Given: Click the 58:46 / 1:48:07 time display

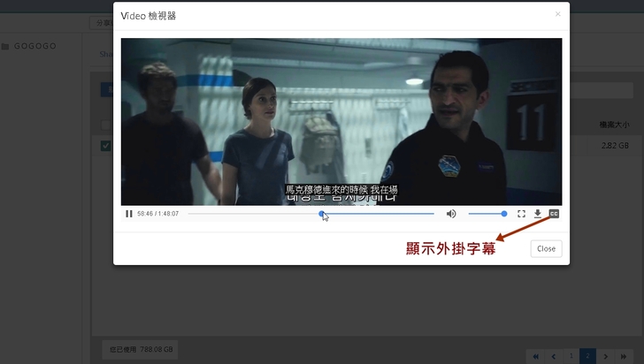Looking at the screenshot, I should click(157, 214).
